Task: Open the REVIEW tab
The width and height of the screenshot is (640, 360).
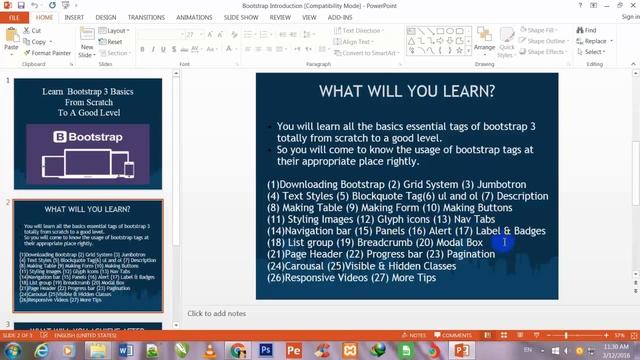Action: coord(280,18)
